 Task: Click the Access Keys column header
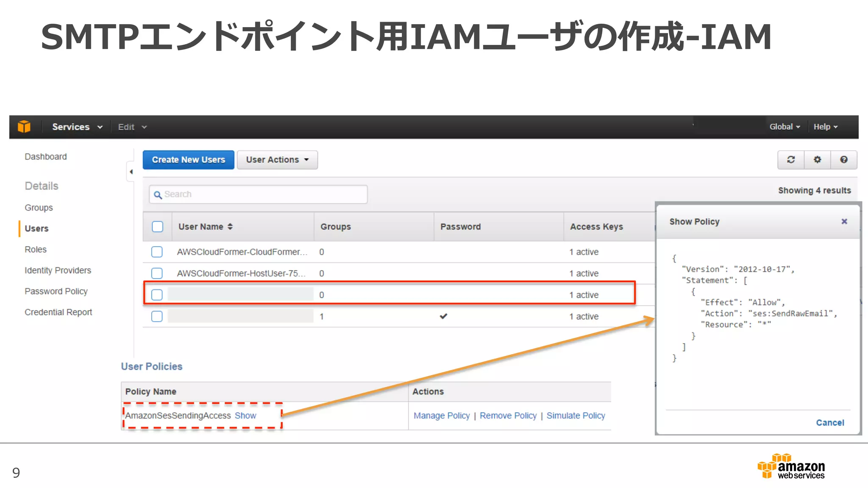[x=596, y=227]
